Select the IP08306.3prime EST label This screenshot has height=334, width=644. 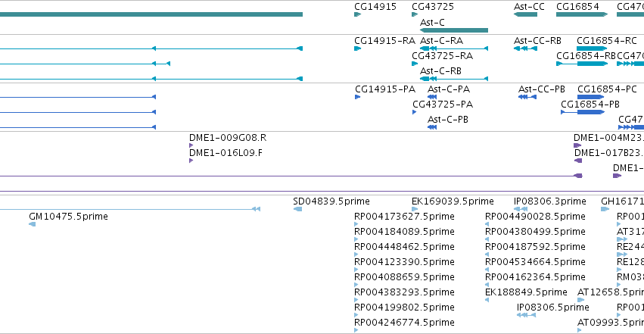click(x=550, y=201)
